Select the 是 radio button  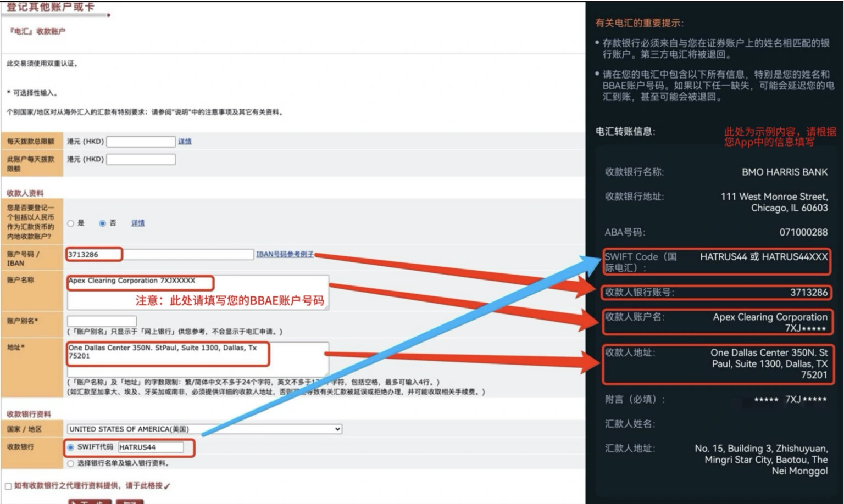click(70, 223)
